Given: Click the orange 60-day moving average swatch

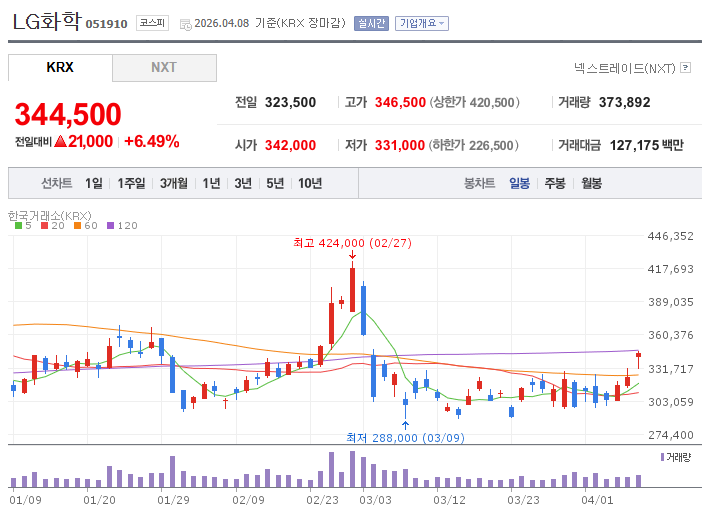Looking at the screenshot, I should coord(77,226).
